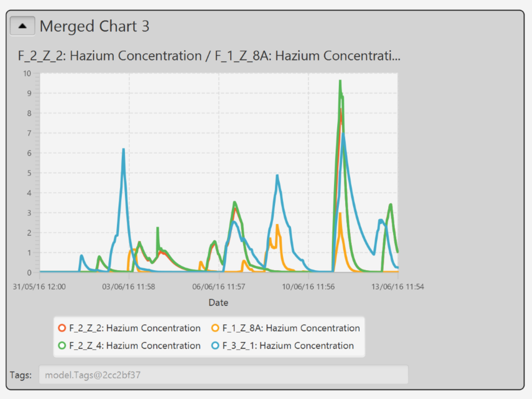This screenshot has height=399, width=532.
Task: Click the Merged Chart 3 panel title
Action: click(x=95, y=26)
